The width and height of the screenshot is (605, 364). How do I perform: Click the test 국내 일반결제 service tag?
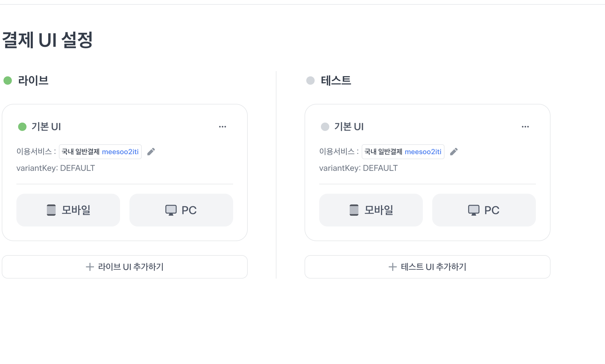tap(383, 152)
